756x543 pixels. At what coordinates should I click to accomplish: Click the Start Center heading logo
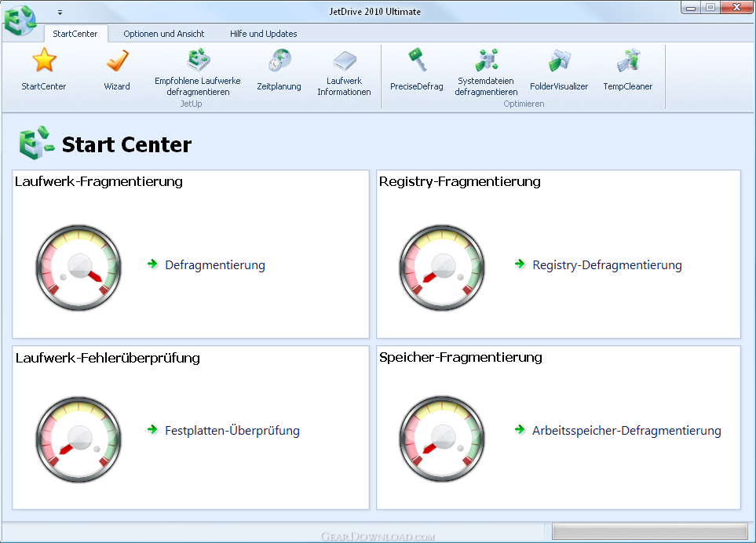tap(37, 143)
